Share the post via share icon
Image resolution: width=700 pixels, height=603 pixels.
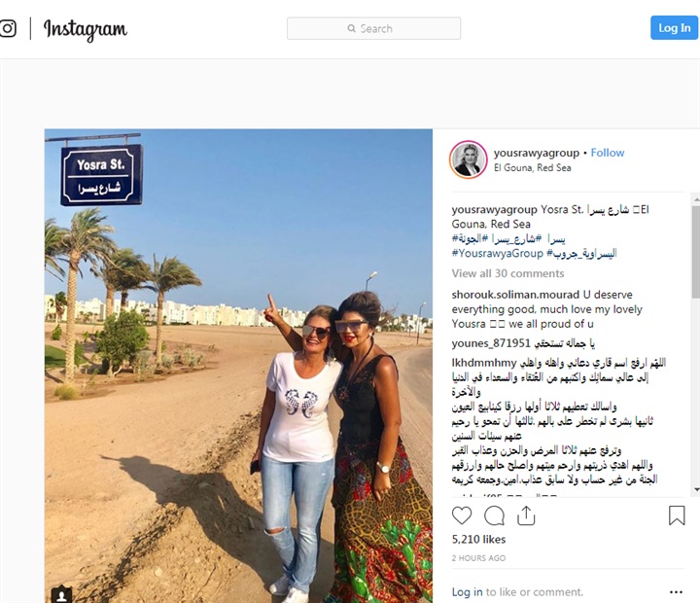click(526, 515)
